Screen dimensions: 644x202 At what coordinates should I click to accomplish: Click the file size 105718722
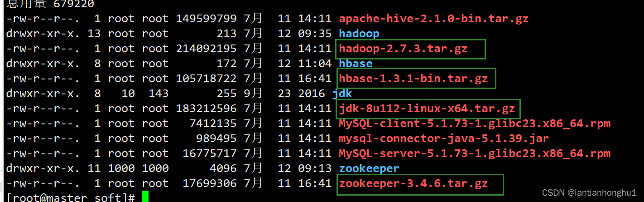click(206, 79)
